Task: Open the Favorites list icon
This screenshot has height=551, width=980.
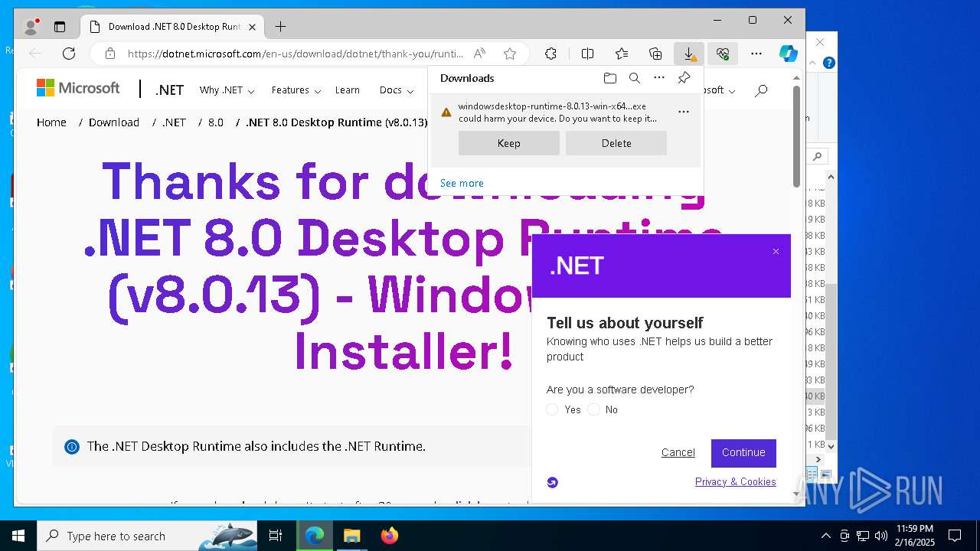Action: (x=622, y=54)
